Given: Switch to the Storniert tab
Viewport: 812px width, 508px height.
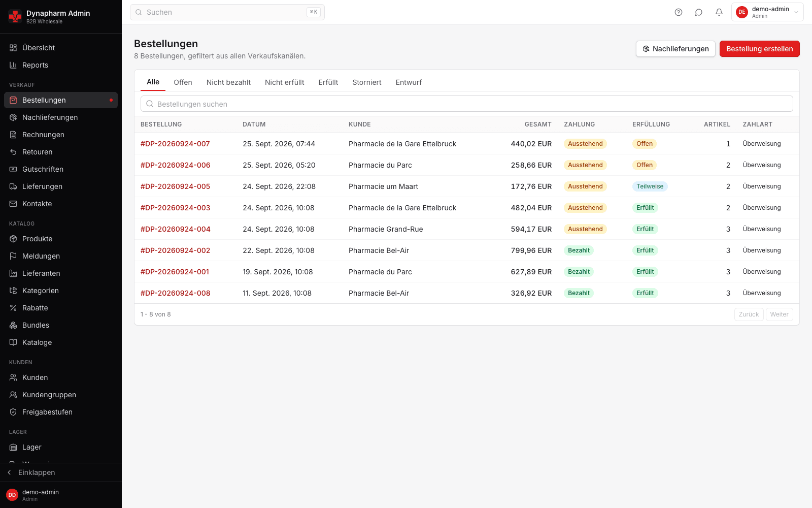Looking at the screenshot, I should (x=367, y=82).
